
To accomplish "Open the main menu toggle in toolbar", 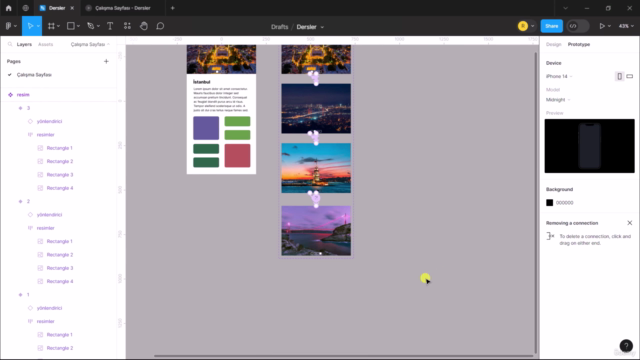I will point(11,26).
